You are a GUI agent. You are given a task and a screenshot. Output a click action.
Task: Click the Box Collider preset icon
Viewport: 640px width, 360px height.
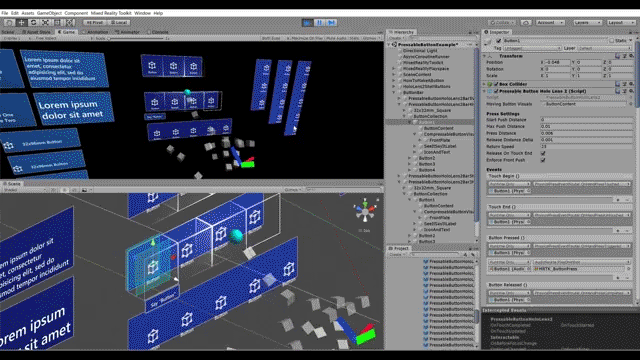[x=624, y=84]
